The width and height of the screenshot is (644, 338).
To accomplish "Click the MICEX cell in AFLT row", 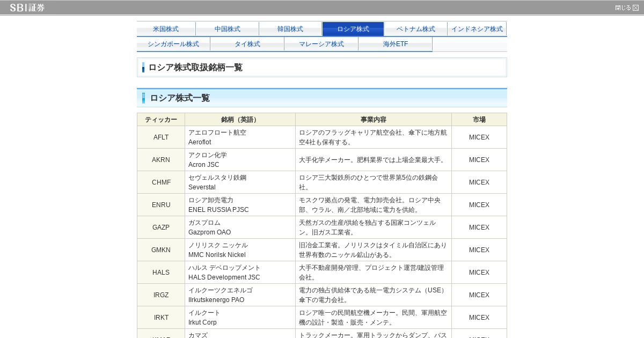I will (479, 137).
